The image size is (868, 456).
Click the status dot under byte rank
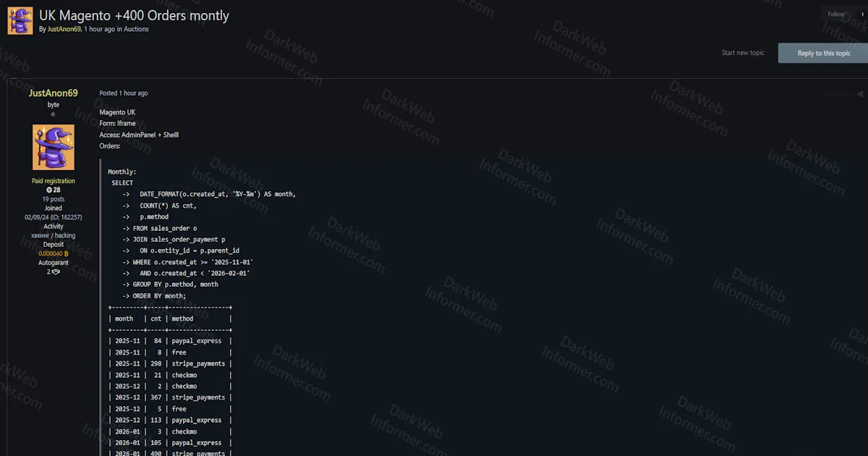(53, 114)
